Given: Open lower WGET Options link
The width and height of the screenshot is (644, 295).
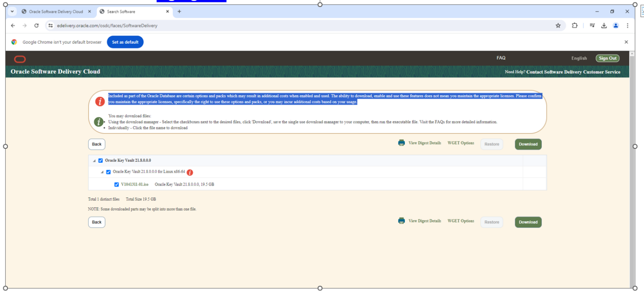Looking at the screenshot, I should [x=461, y=221].
